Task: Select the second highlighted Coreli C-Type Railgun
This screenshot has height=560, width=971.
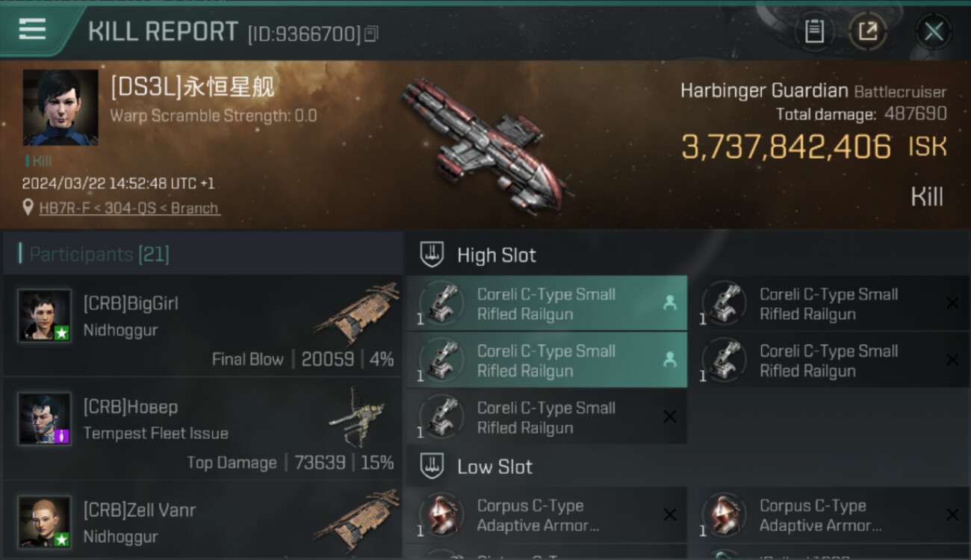Action: click(547, 361)
